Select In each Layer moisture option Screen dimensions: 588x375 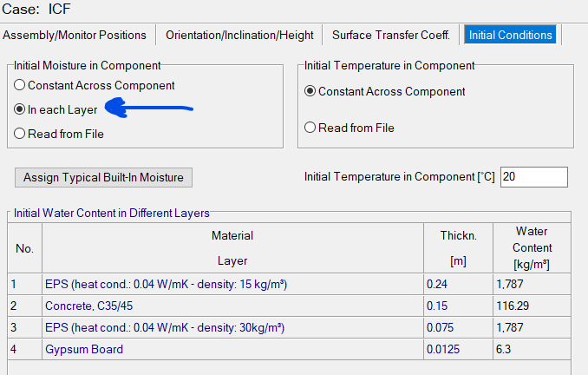click(x=20, y=110)
